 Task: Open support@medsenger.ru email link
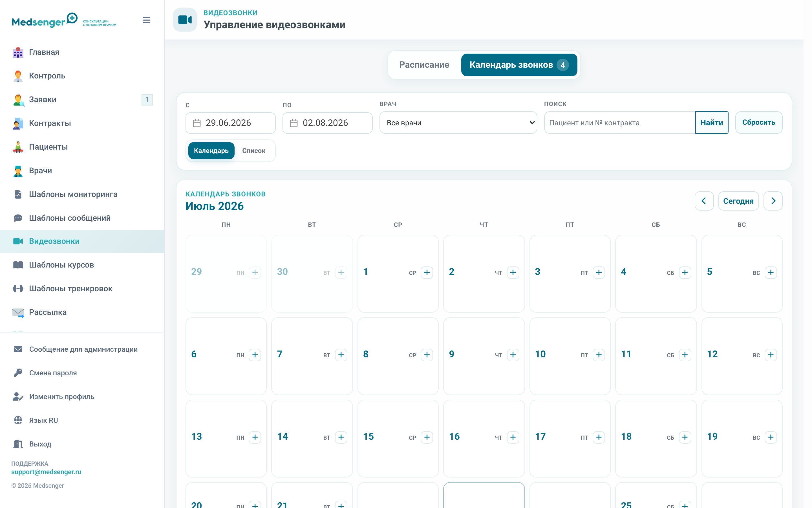click(46, 472)
